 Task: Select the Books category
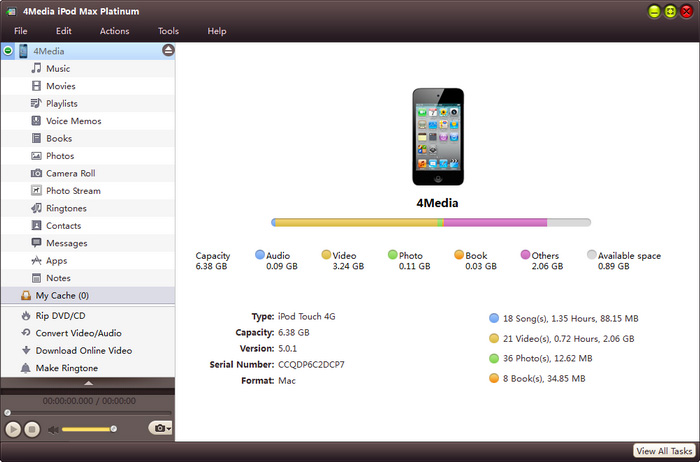point(88,138)
